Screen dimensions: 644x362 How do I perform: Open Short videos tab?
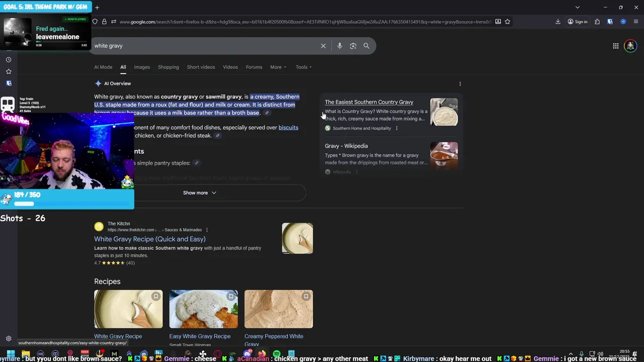point(201,67)
